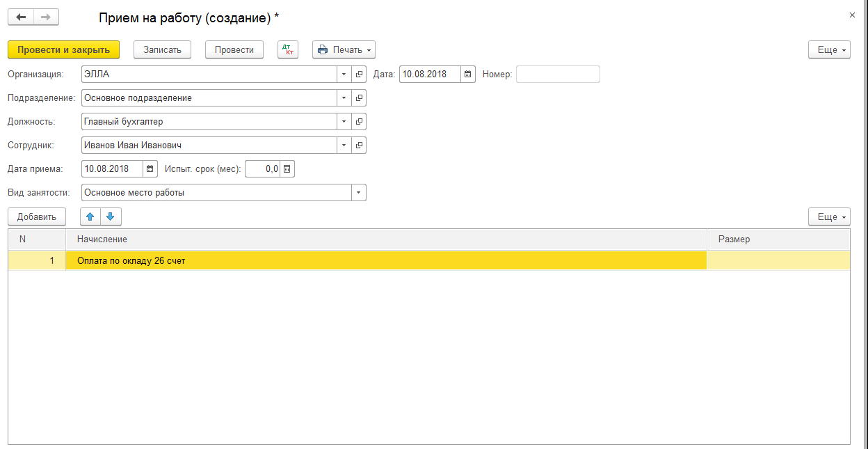Viewport: 868px width, 449px height.
Task: Click the Размер cell of the first row
Action: [778, 261]
